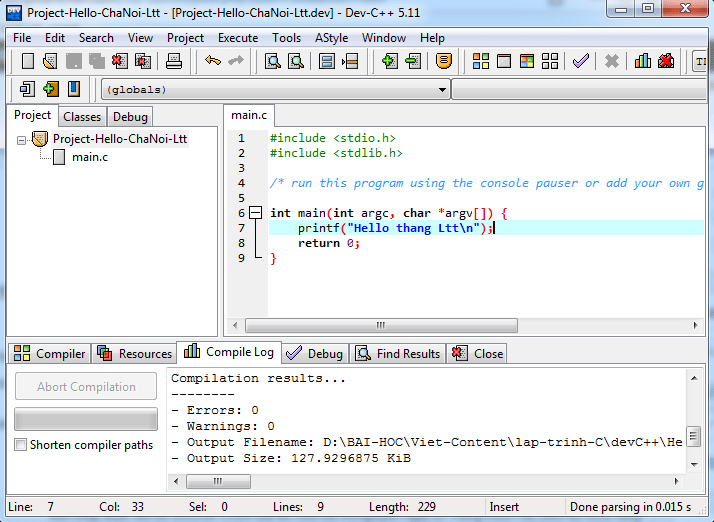Click the Toggle Bookmark plus icon
Viewport: 714px width, 522px height.
coord(51,89)
